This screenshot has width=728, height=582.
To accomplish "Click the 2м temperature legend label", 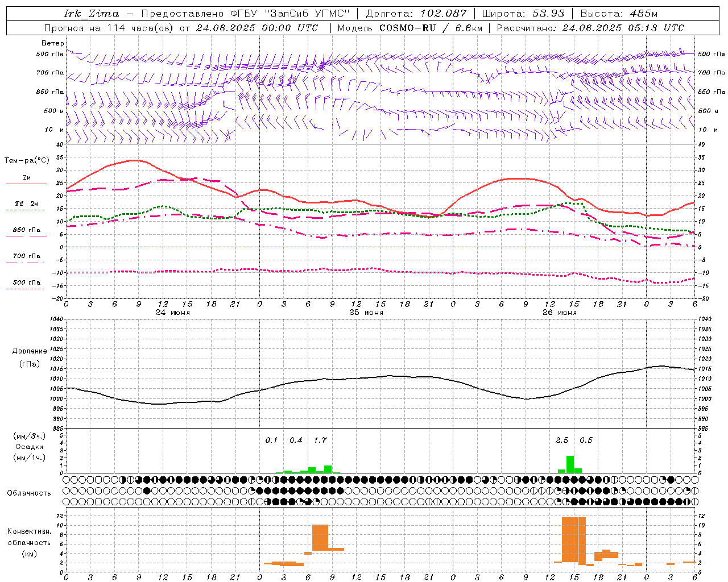I will click(27, 178).
